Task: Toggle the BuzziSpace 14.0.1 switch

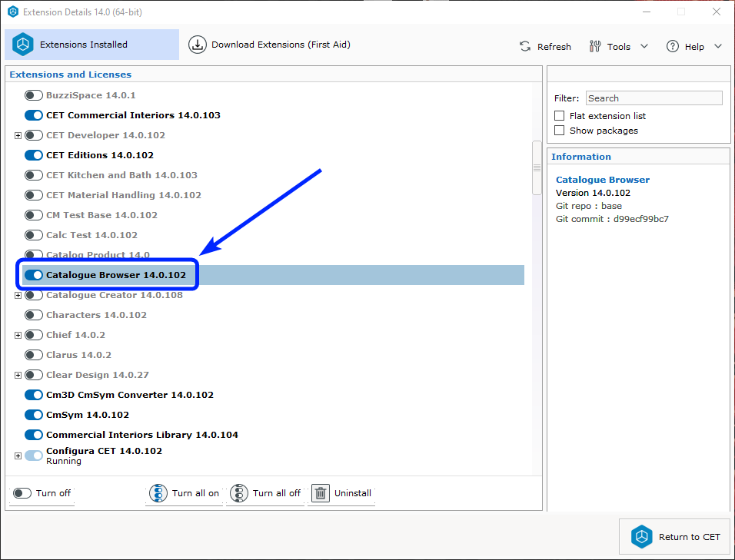Action: (34, 95)
